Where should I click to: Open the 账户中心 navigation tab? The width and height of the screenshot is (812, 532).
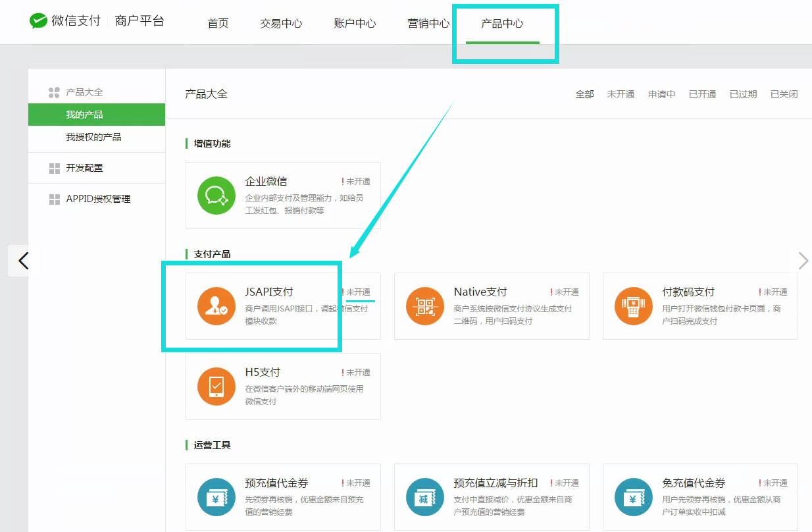355,24
